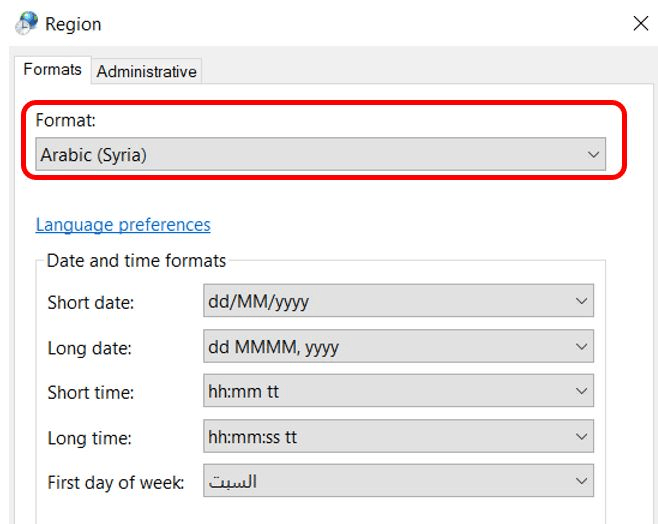
Task: Open the Administrative tab
Action: point(146,71)
